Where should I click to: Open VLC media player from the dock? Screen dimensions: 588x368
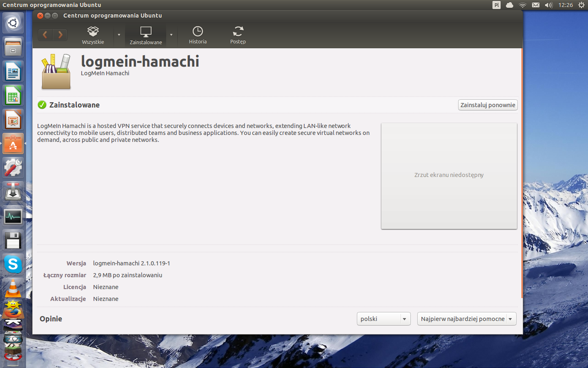[x=13, y=289]
